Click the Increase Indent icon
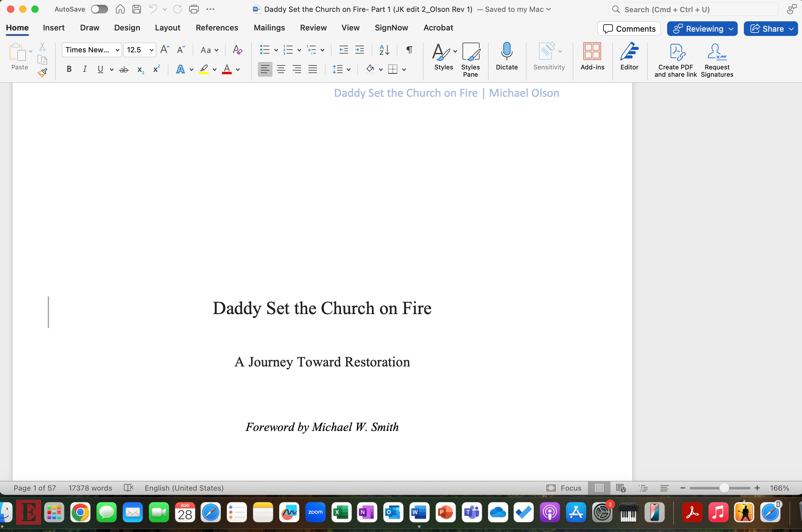The width and height of the screenshot is (802, 532). 359,50
